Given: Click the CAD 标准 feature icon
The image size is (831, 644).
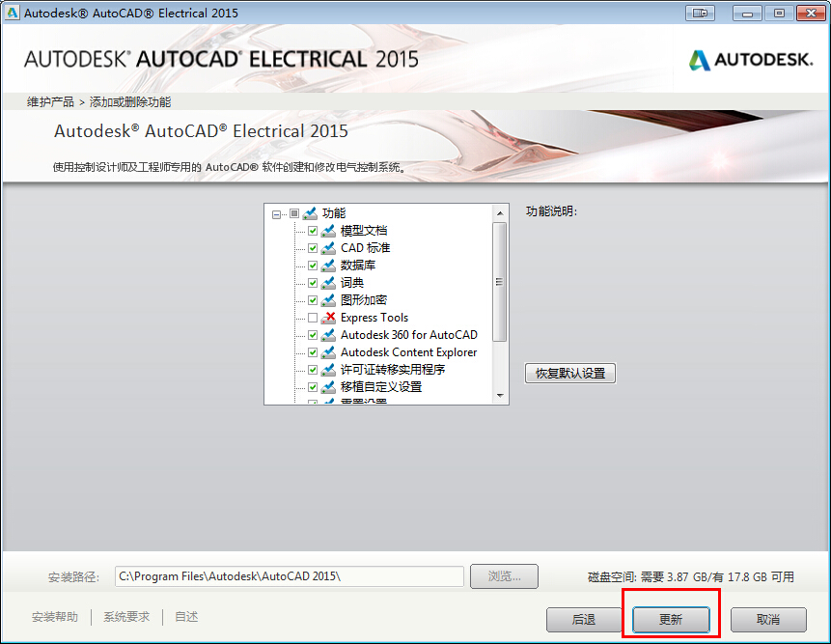Looking at the screenshot, I should pyautogui.click(x=328, y=248).
